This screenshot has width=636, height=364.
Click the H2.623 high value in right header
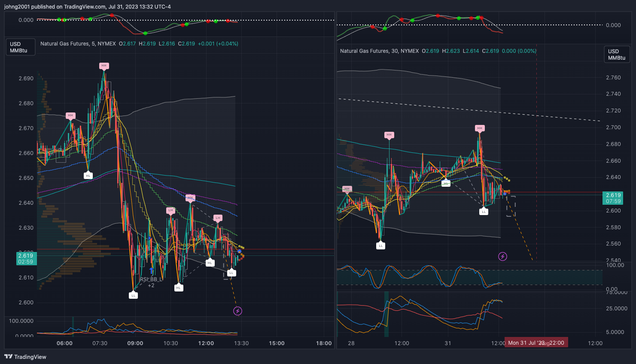[451, 51]
